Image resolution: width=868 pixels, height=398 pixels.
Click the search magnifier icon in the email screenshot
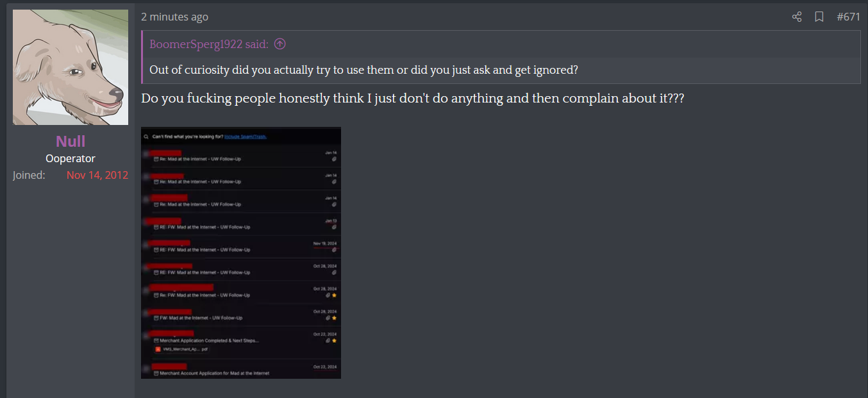pos(146,137)
